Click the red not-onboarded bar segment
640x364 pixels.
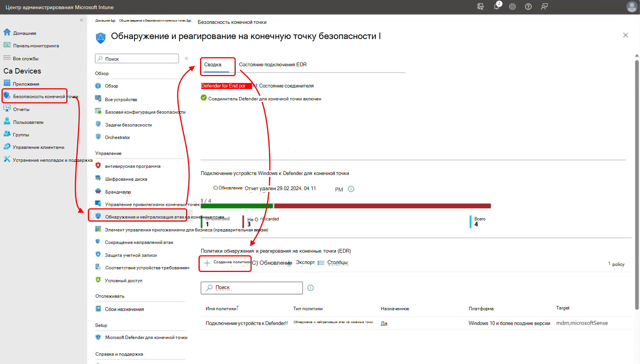382,206
